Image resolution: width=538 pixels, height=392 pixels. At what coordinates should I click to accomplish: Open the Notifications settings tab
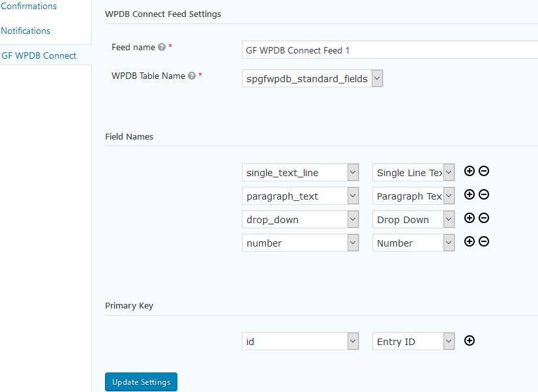25,31
